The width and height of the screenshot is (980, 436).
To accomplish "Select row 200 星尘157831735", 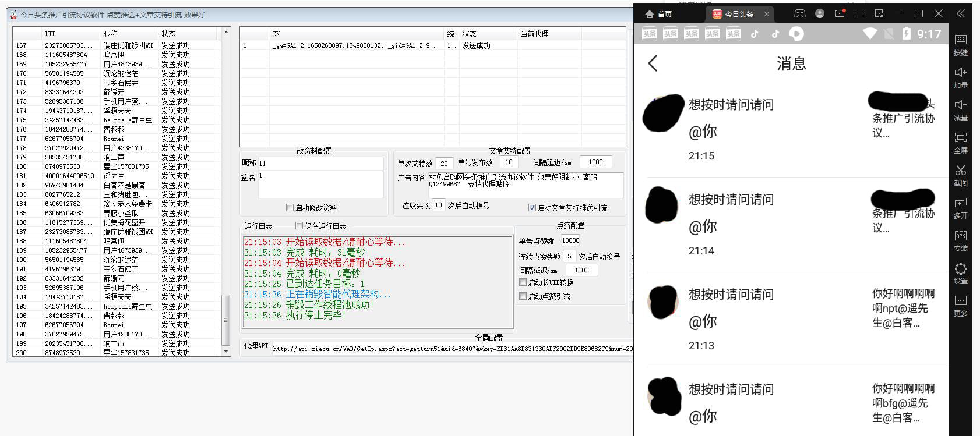I will coord(115,352).
